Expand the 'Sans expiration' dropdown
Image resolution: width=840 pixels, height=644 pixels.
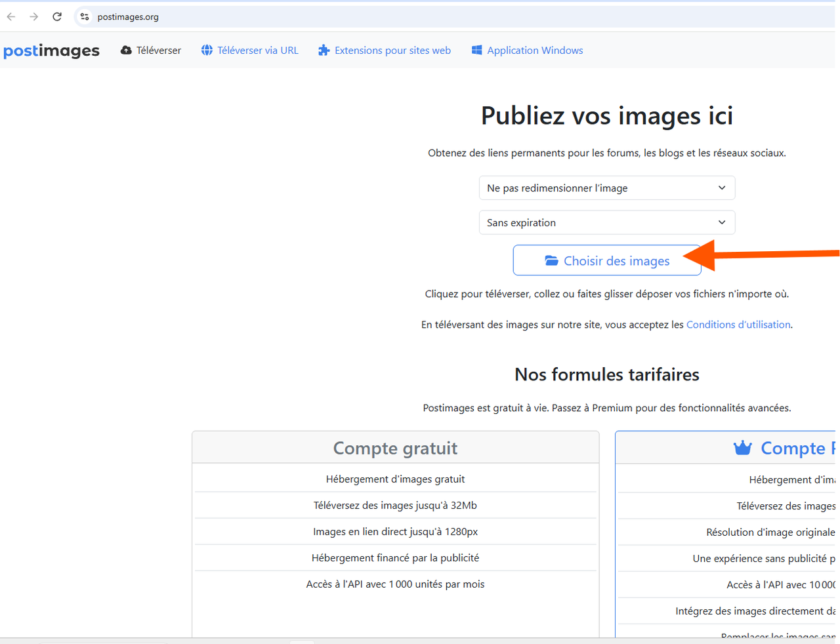(x=607, y=223)
